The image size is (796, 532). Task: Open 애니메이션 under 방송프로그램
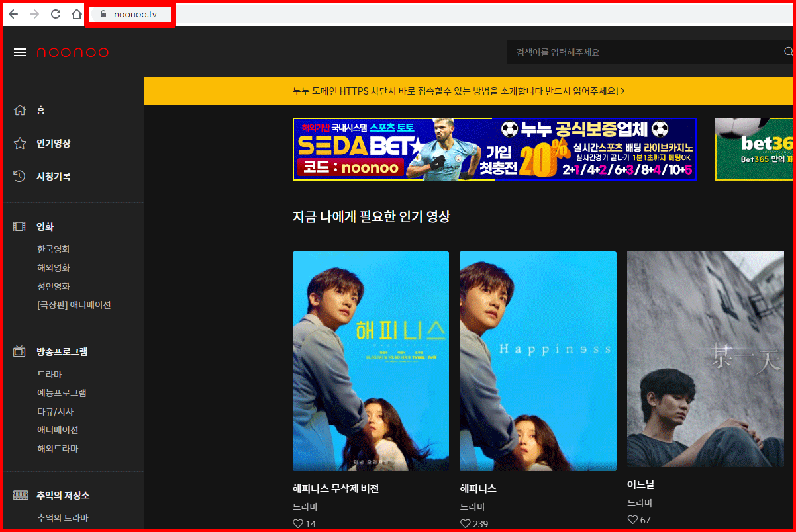pyautogui.click(x=58, y=430)
